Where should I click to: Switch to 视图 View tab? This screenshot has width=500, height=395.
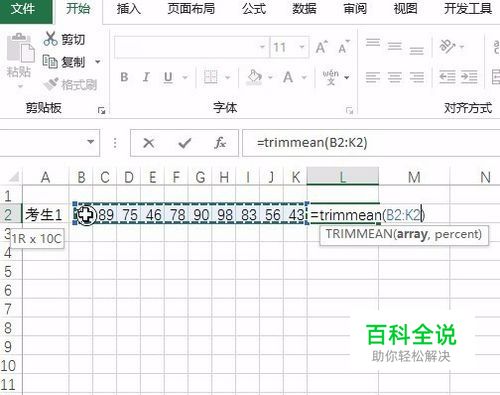pos(405,9)
